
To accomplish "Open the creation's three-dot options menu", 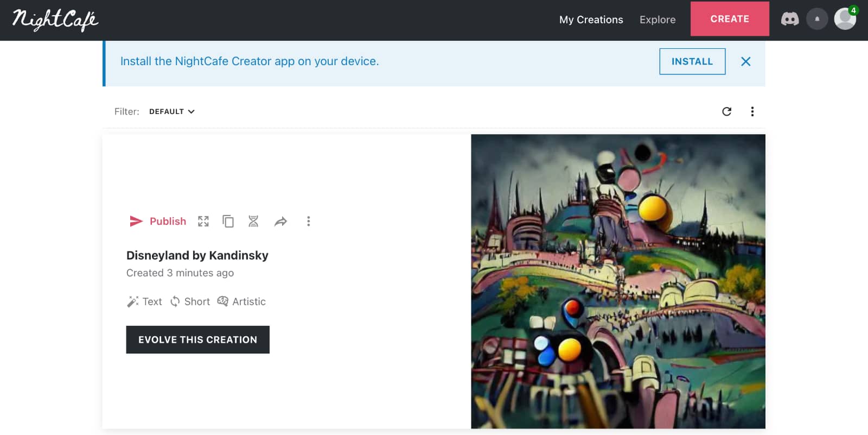I will coord(308,221).
